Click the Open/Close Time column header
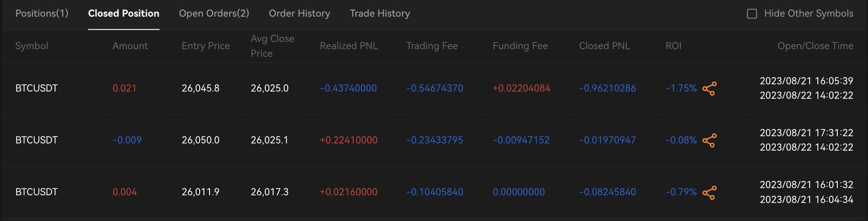868x221 pixels. tap(815, 46)
